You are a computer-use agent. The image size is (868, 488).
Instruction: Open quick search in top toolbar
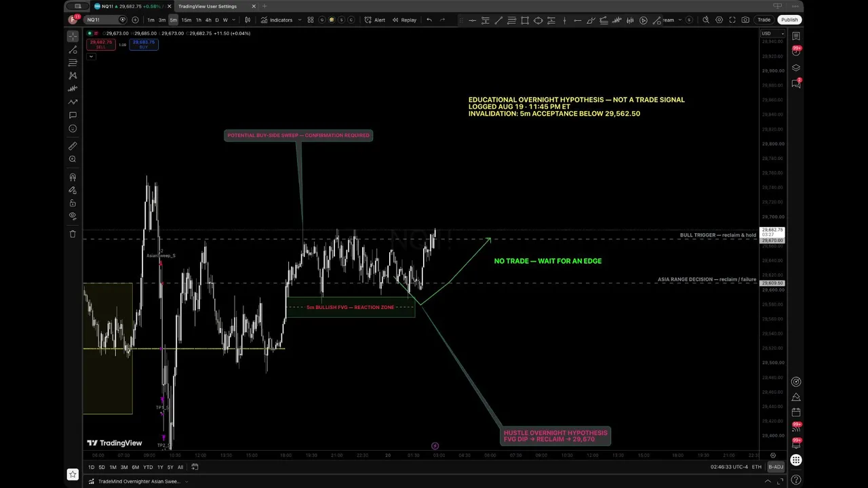tap(706, 20)
